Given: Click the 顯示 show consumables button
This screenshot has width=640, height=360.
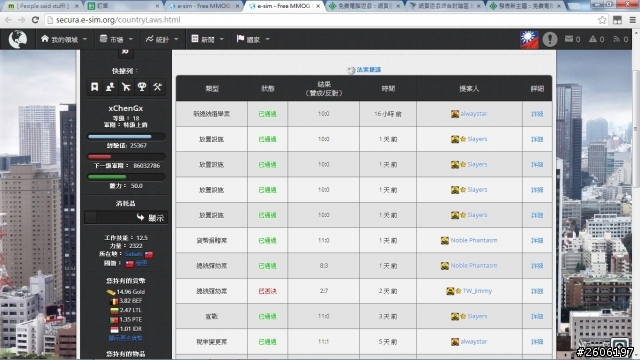Looking at the screenshot, I should [x=126, y=218].
